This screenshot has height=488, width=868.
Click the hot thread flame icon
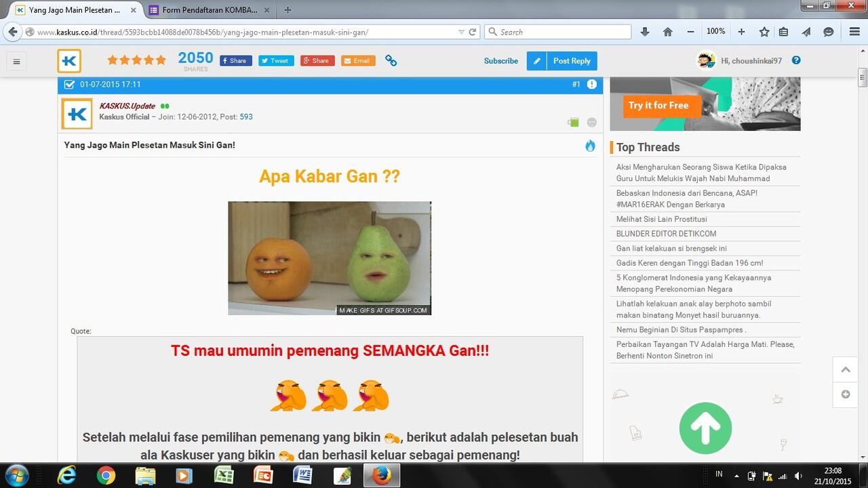click(x=590, y=146)
